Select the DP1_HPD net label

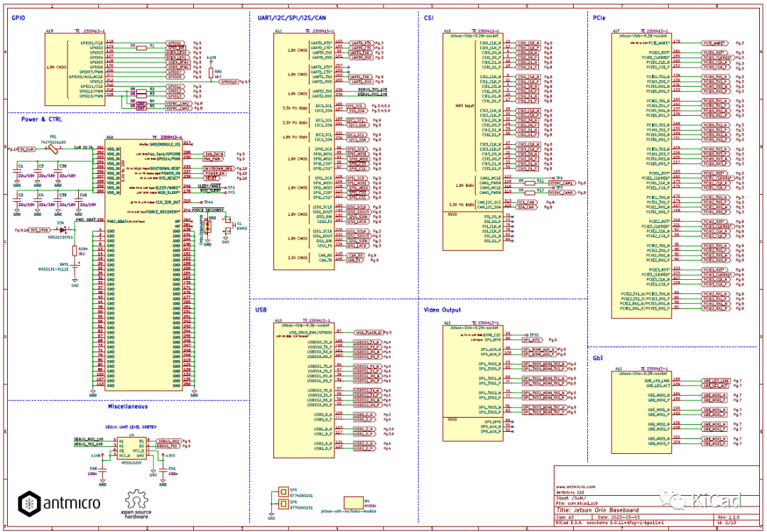pyautogui.click(x=533, y=340)
